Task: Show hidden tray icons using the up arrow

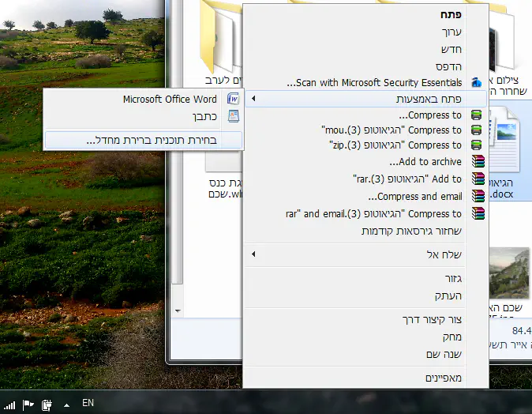Action: coord(66,405)
